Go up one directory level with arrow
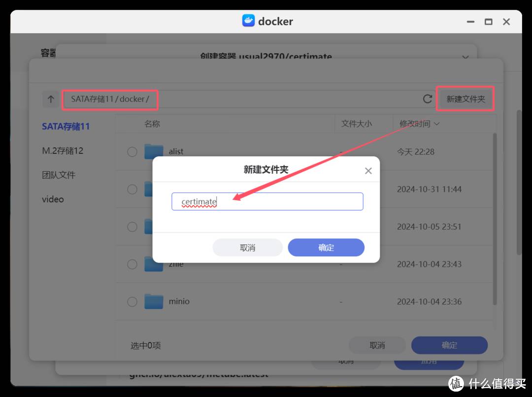This screenshot has height=397, width=532. click(51, 99)
